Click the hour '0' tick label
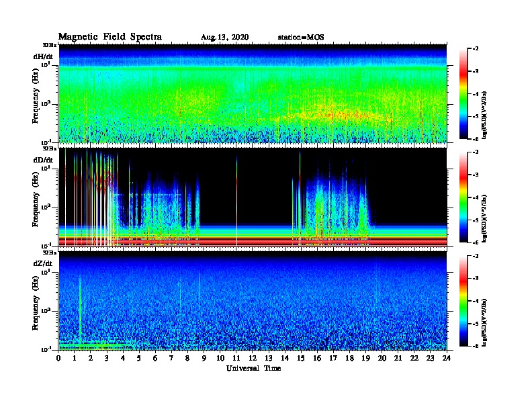 pos(58,358)
